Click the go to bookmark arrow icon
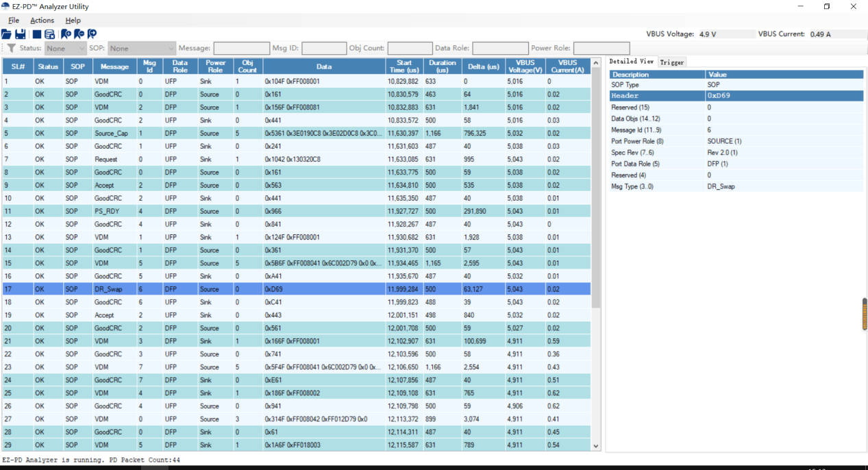 tap(92, 34)
